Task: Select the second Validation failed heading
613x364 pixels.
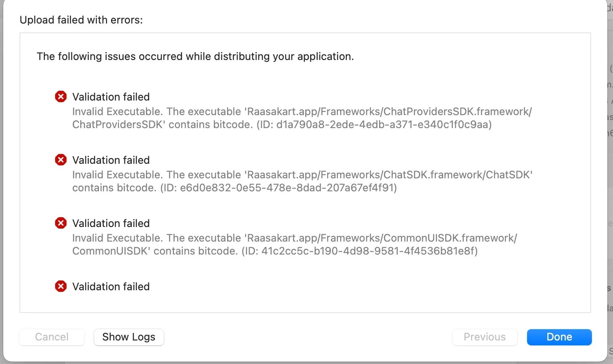Action: pos(111,160)
